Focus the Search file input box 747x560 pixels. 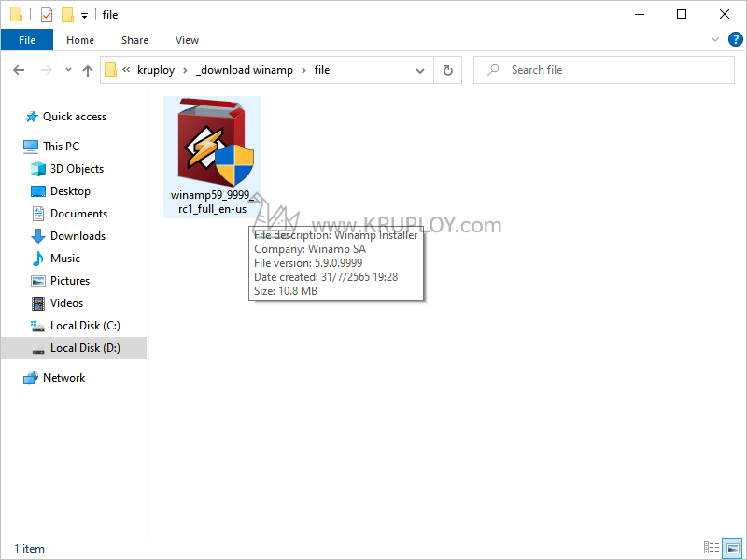[x=603, y=70]
